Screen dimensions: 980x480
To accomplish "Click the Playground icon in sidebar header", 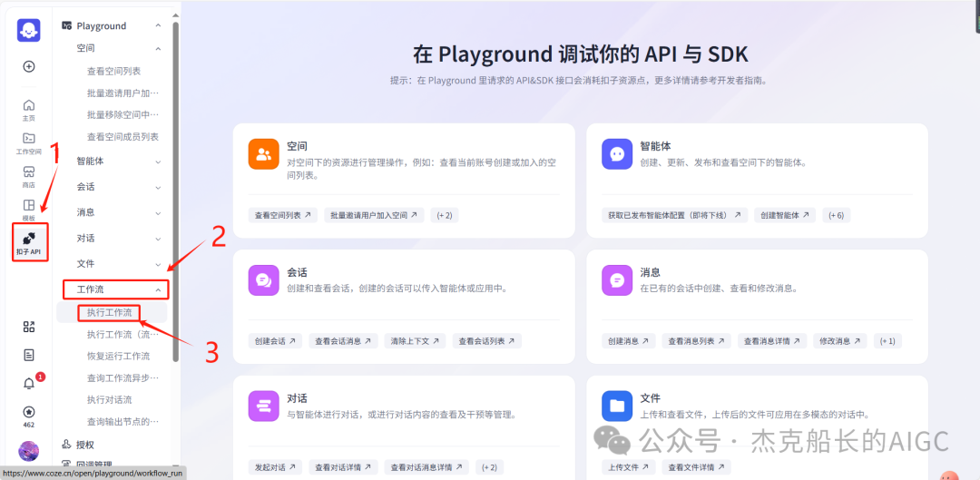I will point(66,25).
